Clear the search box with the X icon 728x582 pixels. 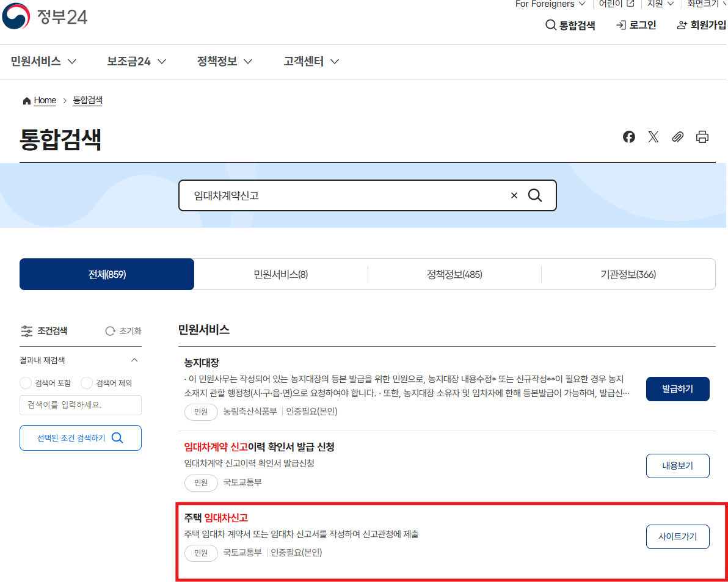[x=514, y=195]
